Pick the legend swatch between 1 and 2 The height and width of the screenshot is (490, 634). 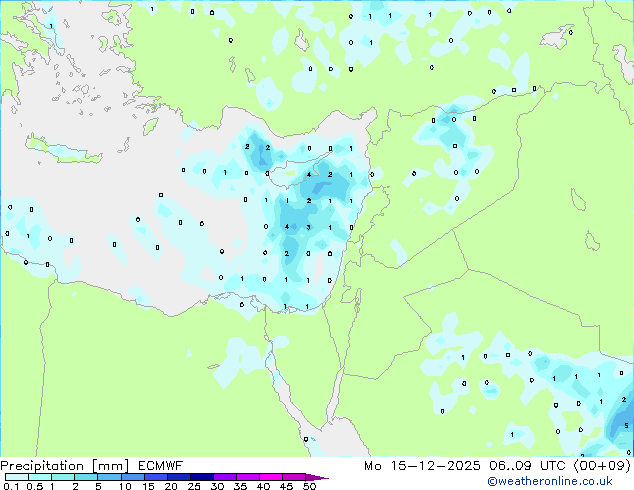coord(63,477)
